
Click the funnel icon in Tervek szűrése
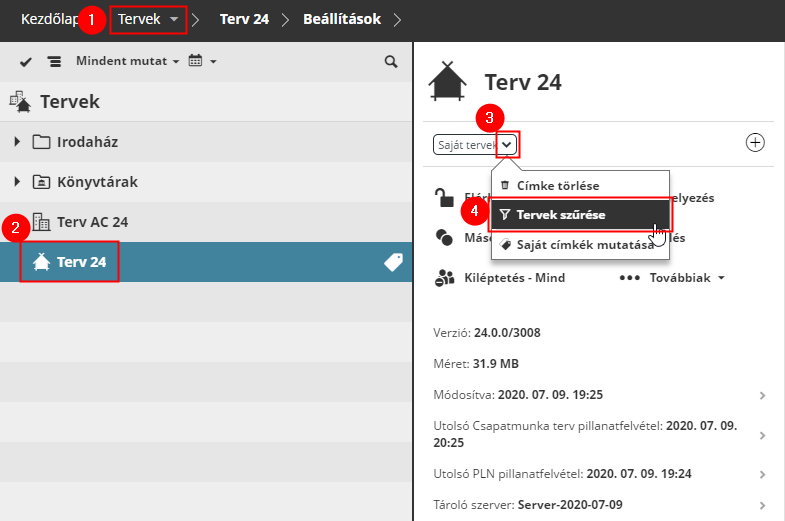pos(505,215)
